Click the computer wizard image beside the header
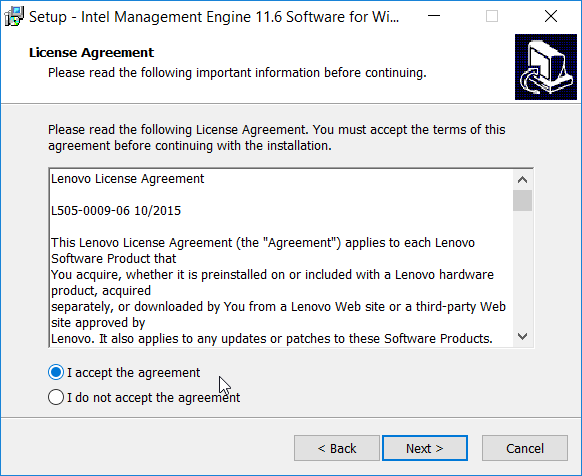This screenshot has height=476, width=582. pos(546,67)
